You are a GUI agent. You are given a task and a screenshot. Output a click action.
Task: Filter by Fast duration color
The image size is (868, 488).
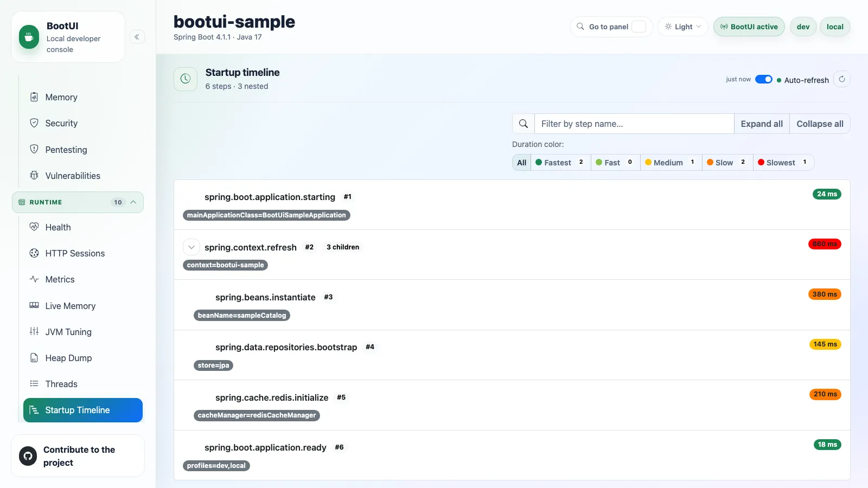coord(615,163)
